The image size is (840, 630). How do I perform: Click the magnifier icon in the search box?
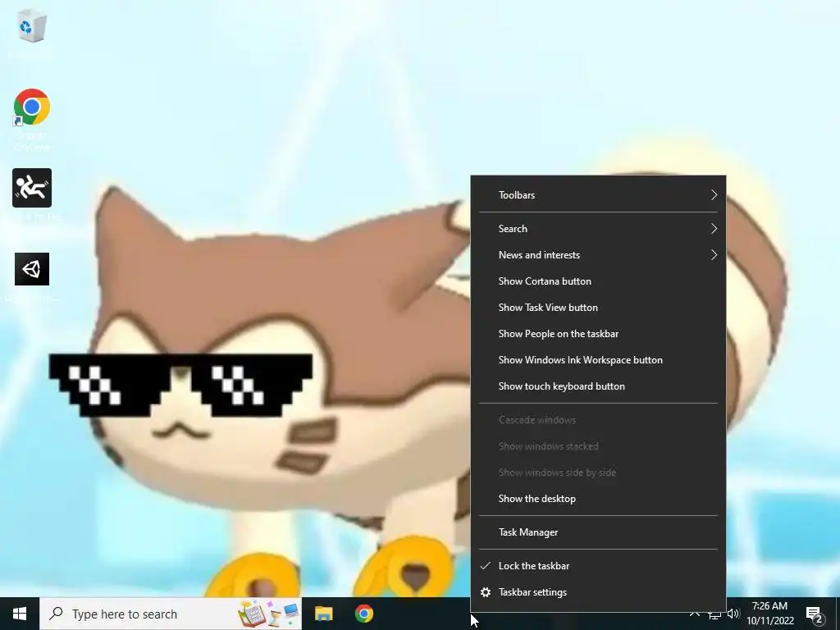coord(56,614)
